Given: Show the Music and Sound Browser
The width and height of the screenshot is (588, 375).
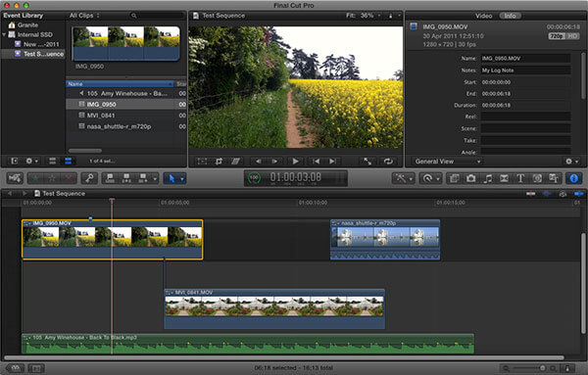Looking at the screenshot, I should pos(487,178).
